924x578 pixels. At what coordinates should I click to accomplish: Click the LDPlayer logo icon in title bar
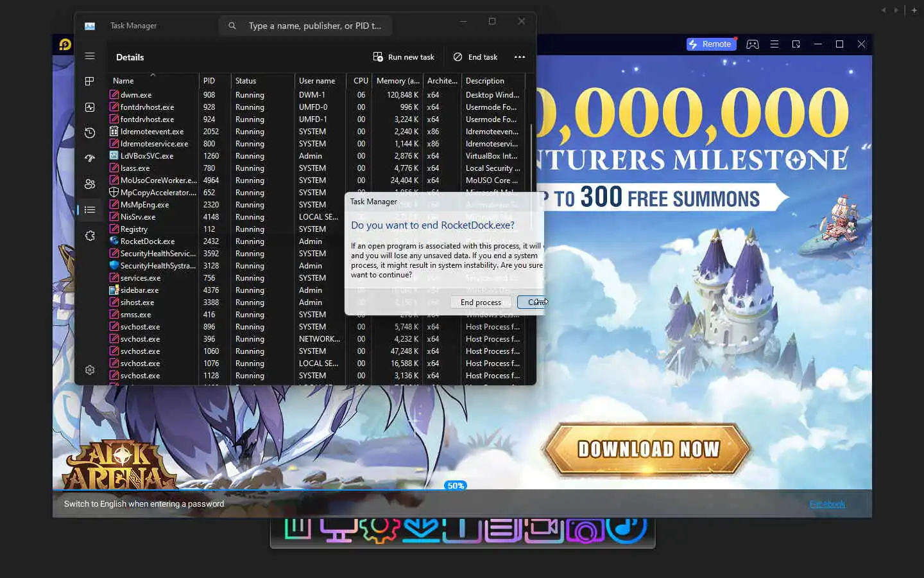[x=65, y=44]
